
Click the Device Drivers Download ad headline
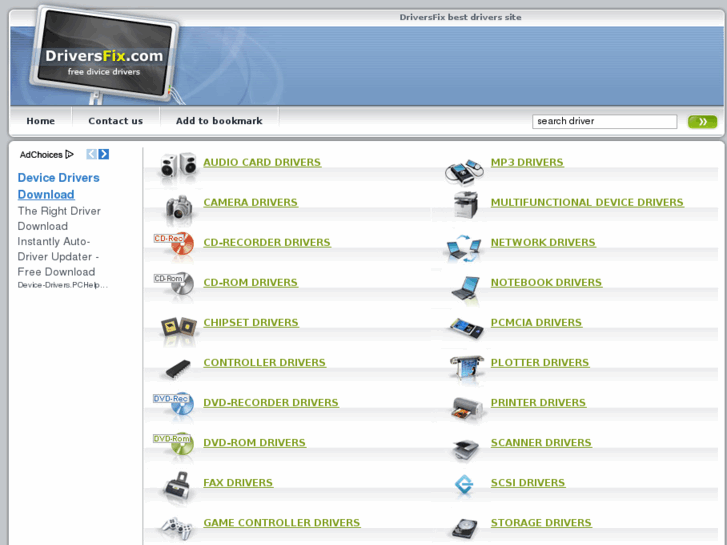point(58,186)
